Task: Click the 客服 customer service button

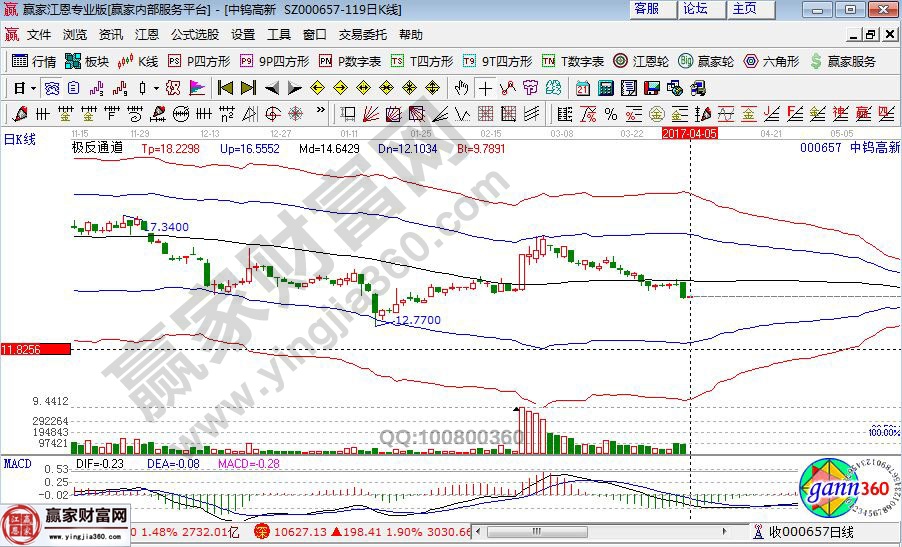Action: click(x=647, y=8)
